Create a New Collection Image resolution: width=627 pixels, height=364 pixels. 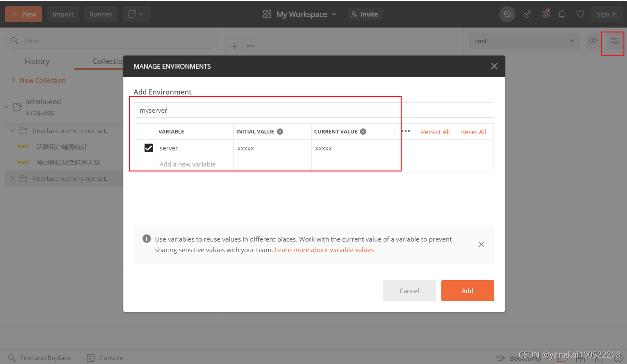coord(38,80)
